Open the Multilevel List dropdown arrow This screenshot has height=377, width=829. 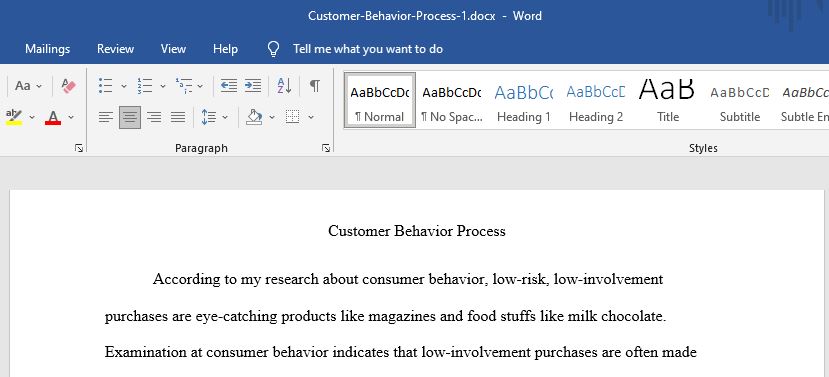point(200,86)
